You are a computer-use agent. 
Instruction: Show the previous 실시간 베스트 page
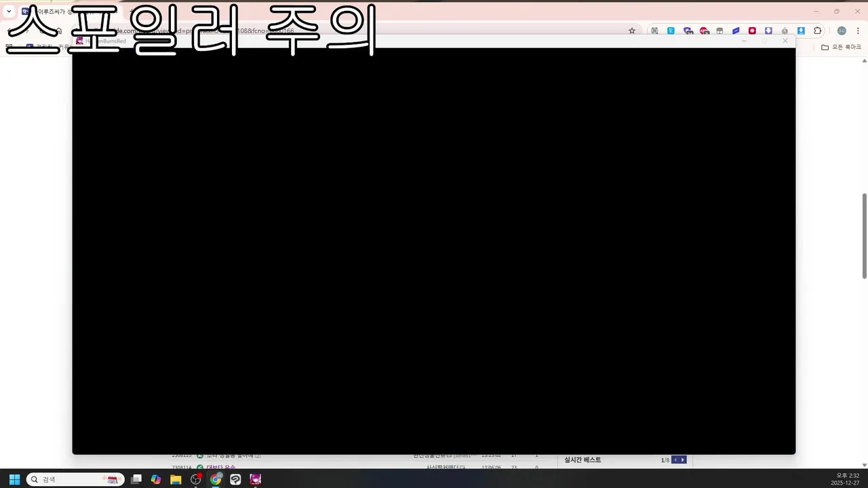[x=675, y=460]
